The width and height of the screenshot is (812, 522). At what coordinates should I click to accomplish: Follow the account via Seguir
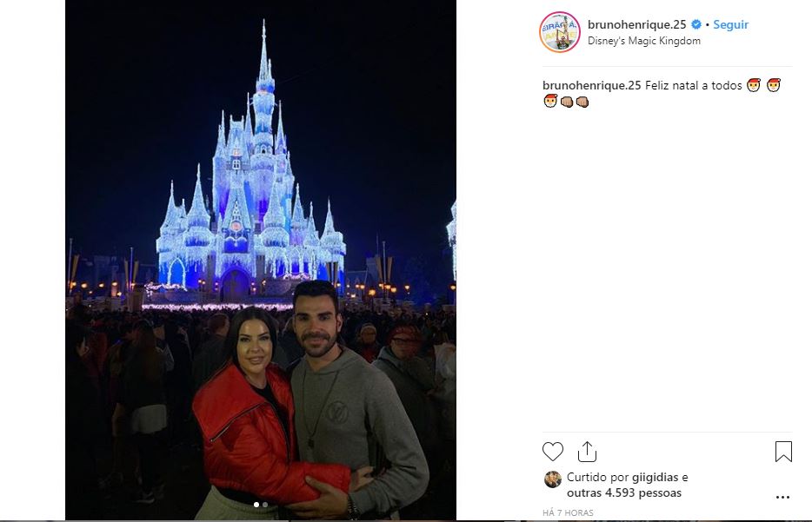tap(730, 24)
